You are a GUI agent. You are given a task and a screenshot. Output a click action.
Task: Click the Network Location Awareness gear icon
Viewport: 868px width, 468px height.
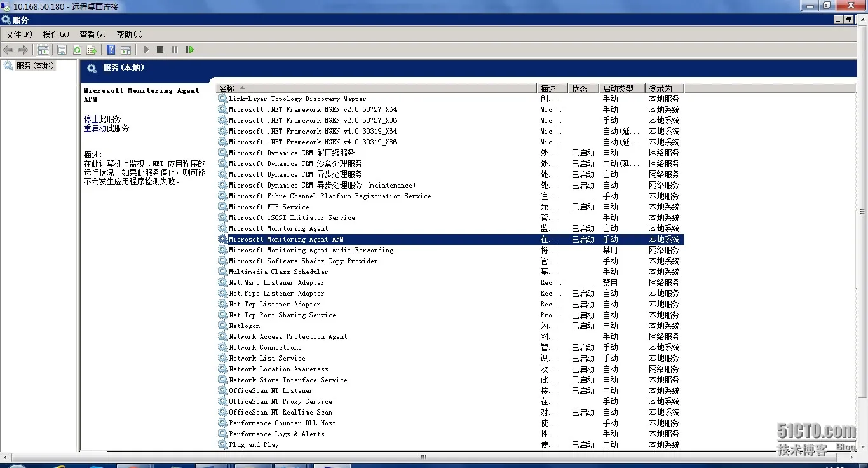click(x=223, y=369)
